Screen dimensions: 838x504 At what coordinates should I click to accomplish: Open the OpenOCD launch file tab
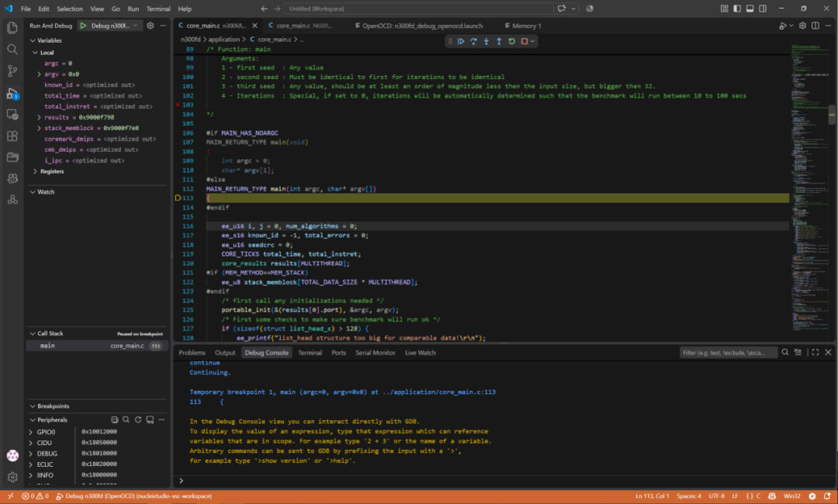tap(418, 26)
